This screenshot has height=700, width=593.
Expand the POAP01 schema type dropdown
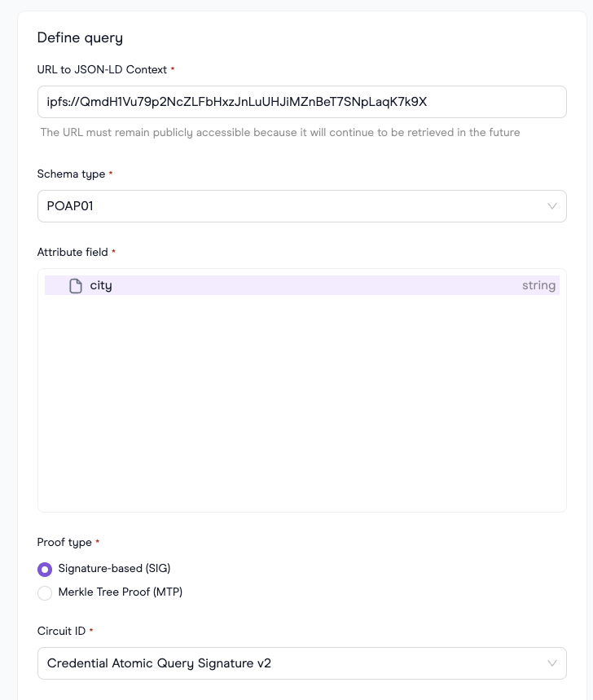pos(302,206)
